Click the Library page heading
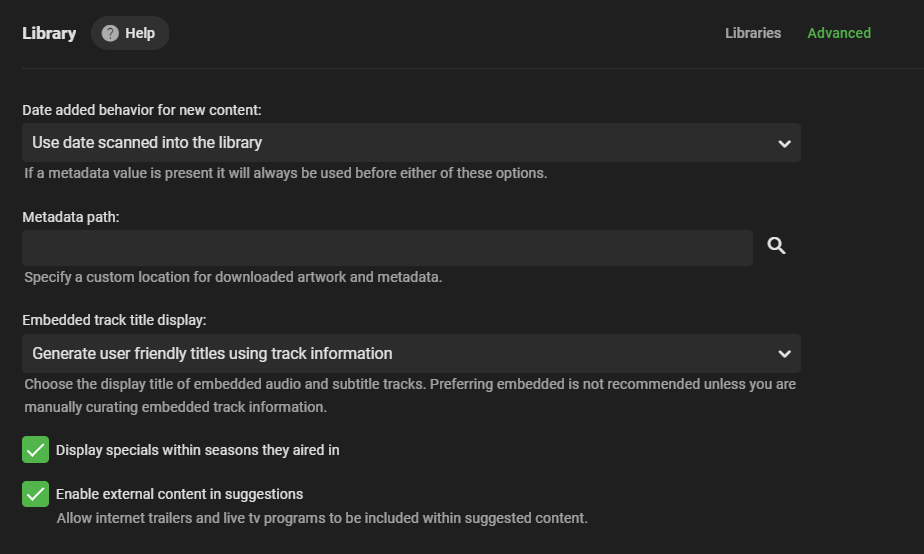This screenshot has width=924, height=554. click(49, 33)
